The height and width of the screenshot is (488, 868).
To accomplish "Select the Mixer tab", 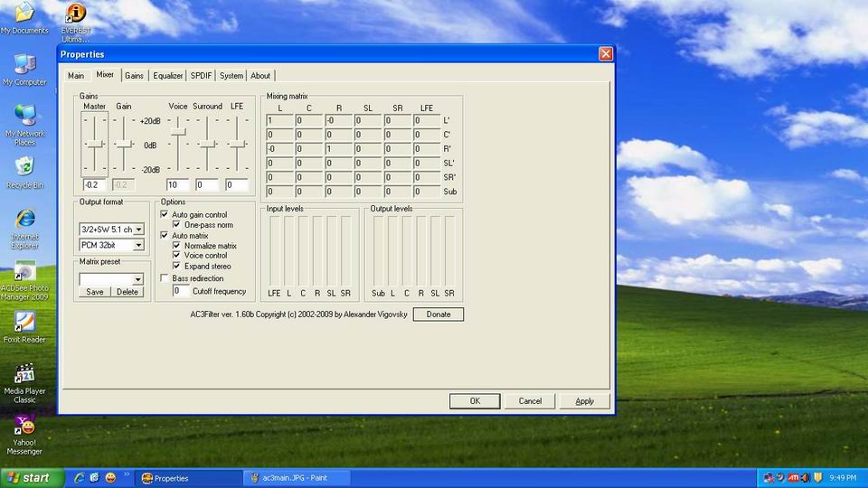I will click(105, 74).
